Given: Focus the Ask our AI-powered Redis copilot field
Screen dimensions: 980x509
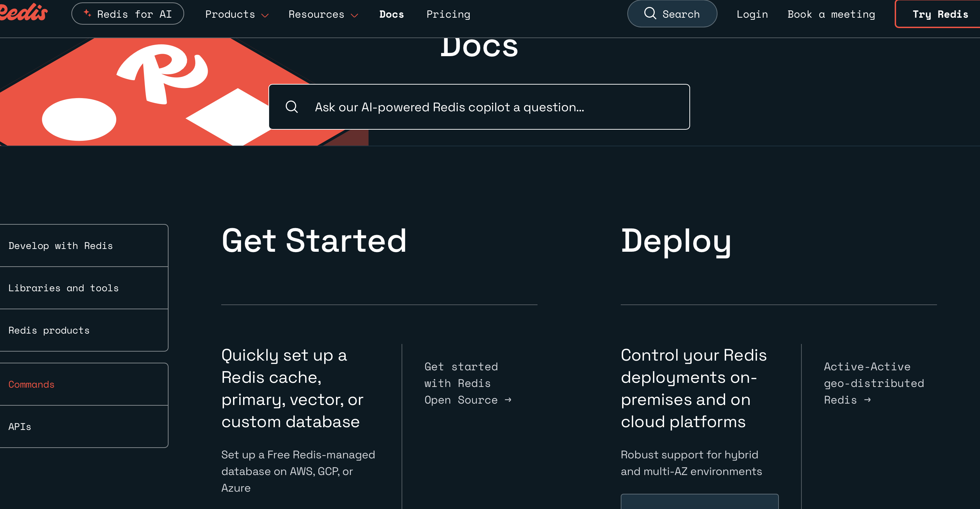Looking at the screenshot, I should (479, 107).
